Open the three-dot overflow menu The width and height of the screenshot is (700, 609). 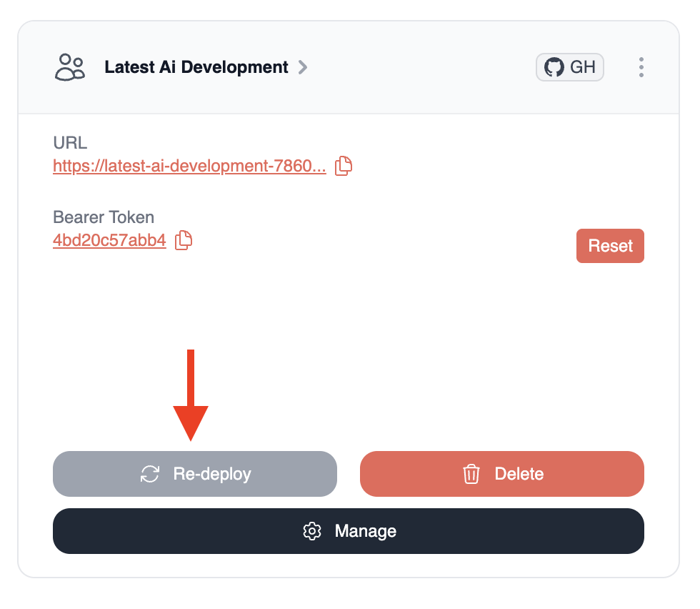coord(641,66)
